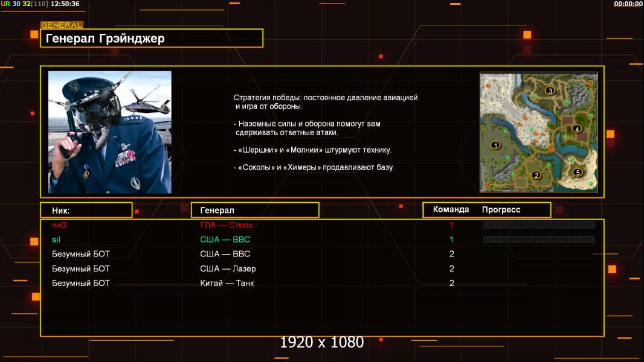Select player name nvG
Image resolution: width=644 pixels, height=362 pixels.
coord(59,225)
